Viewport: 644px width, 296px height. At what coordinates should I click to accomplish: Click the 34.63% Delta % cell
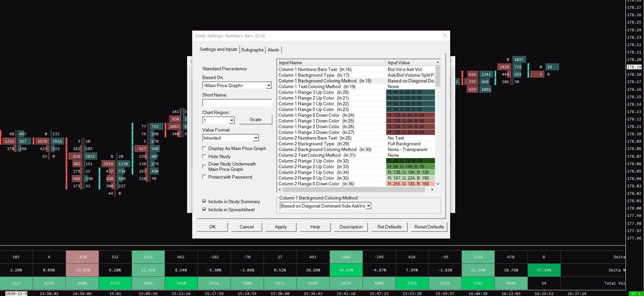(346, 270)
